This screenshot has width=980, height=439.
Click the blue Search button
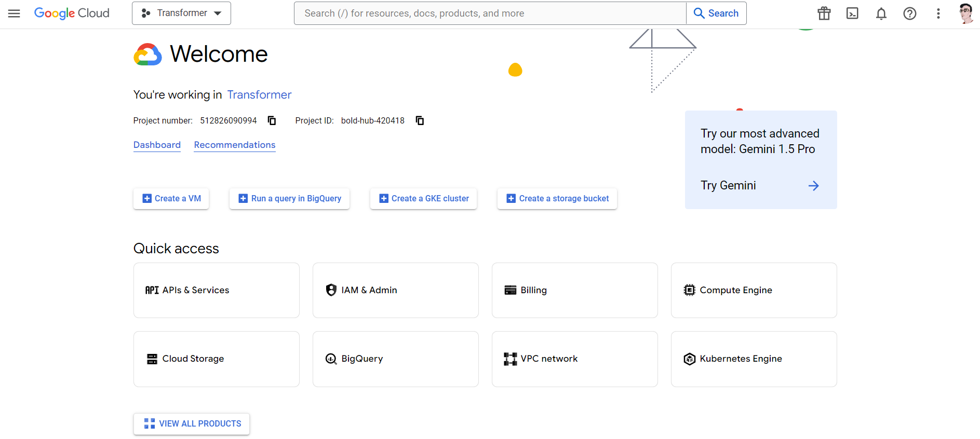pyautogui.click(x=716, y=13)
